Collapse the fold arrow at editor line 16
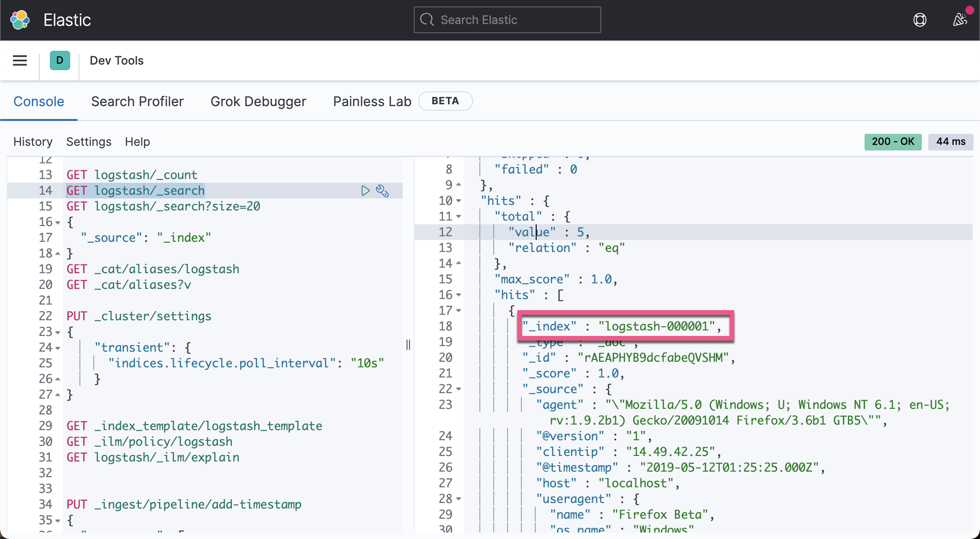This screenshot has height=539, width=980. (x=58, y=222)
